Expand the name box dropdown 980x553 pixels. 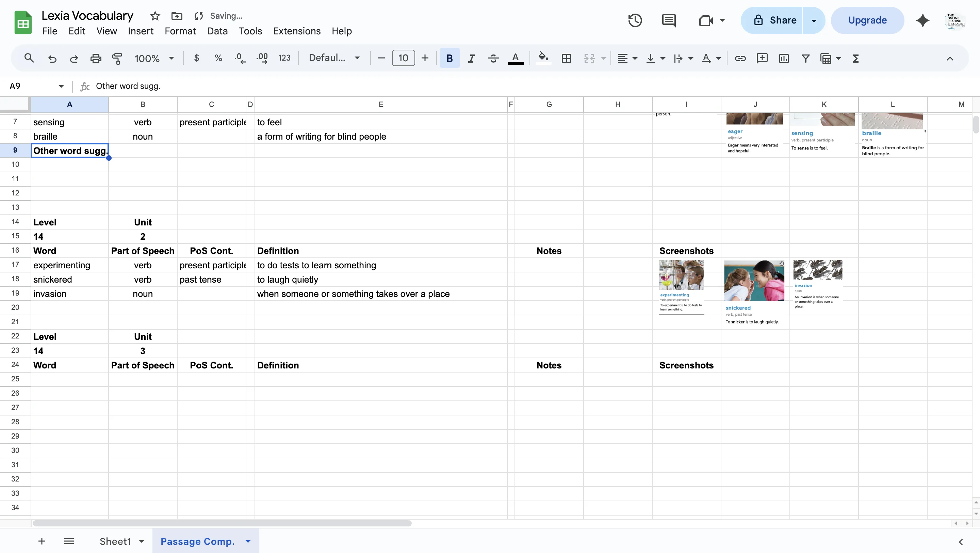click(x=61, y=86)
